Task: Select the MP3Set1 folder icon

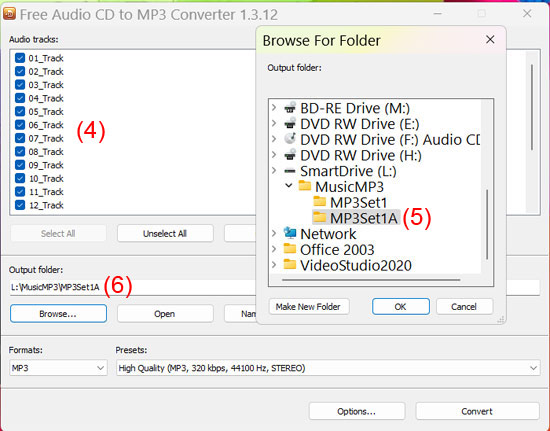Action: tap(320, 202)
